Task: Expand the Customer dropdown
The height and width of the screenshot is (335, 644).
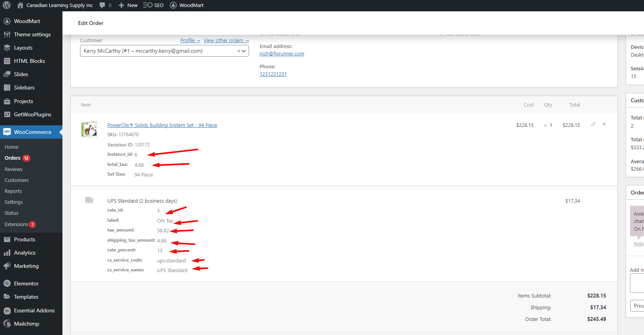Action: click(244, 51)
